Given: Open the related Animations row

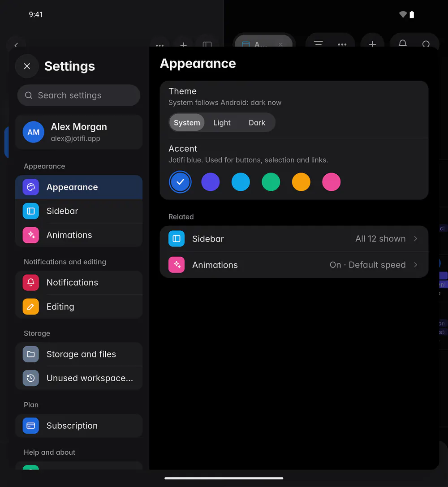Looking at the screenshot, I should click(x=294, y=265).
